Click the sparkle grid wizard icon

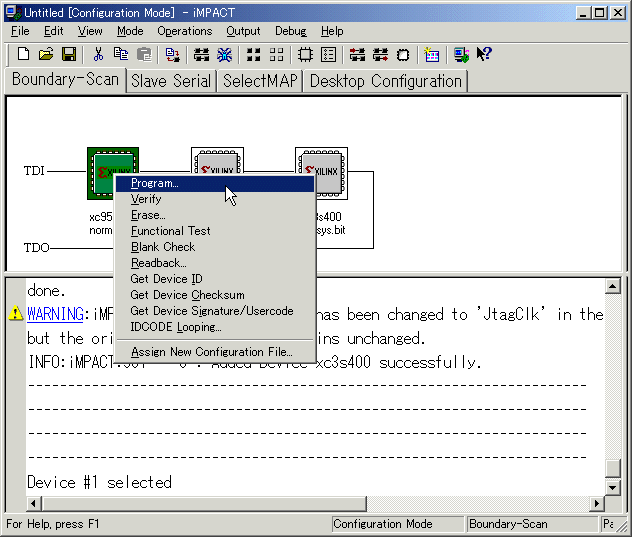[x=432, y=55]
